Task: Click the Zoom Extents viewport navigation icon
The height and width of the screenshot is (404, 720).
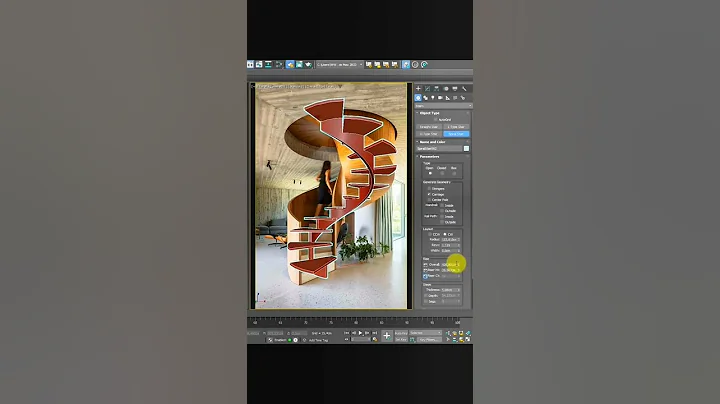Action: point(461,333)
